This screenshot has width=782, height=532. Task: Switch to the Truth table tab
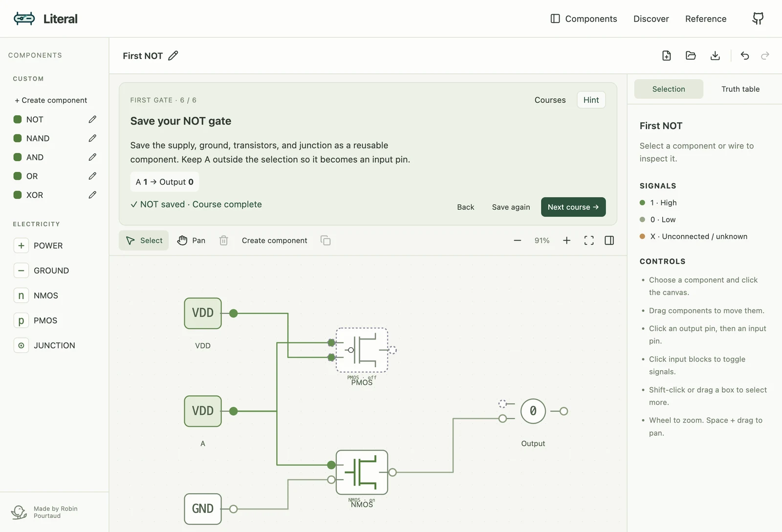pyautogui.click(x=740, y=89)
